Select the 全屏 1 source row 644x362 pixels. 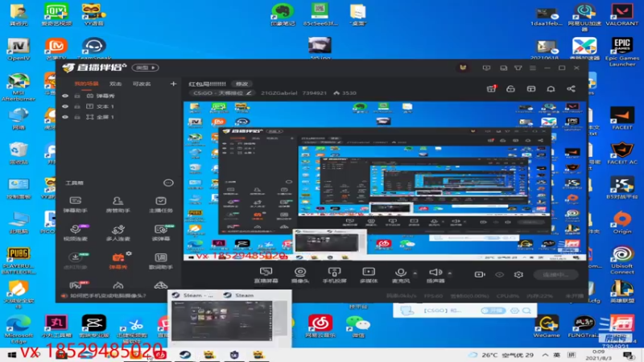tap(118, 117)
